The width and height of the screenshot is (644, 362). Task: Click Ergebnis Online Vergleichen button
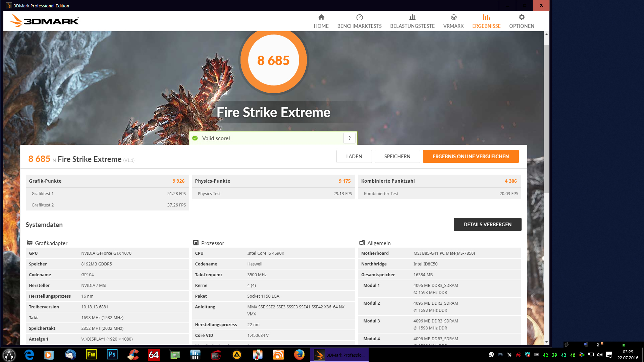pyautogui.click(x=470, y=157)
